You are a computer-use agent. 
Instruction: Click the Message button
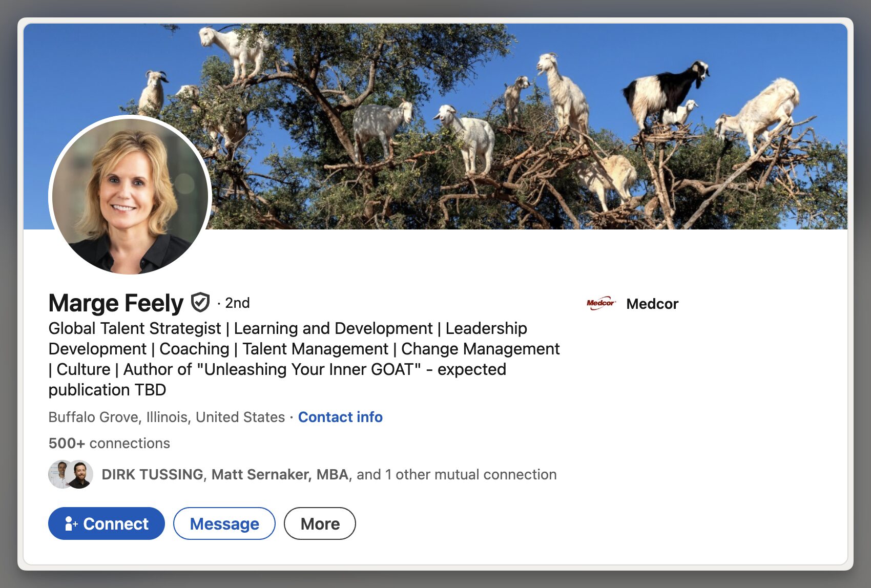pyautogui.click(x=224, y=523)
